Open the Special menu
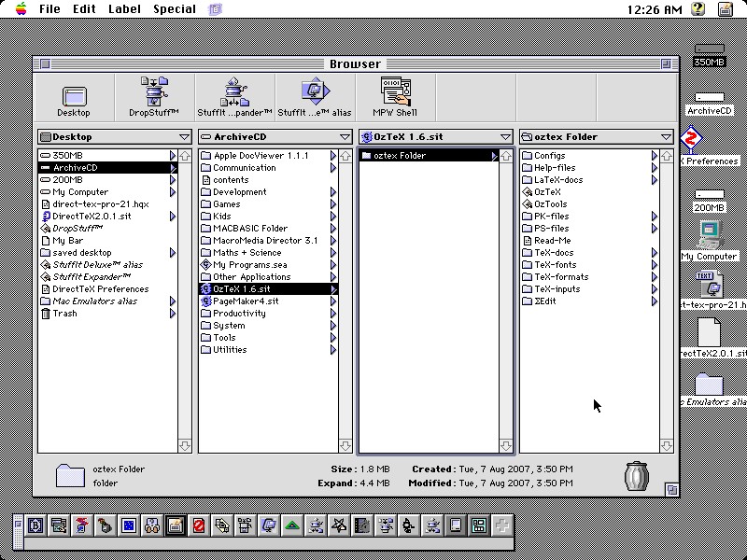 point(175,8)
